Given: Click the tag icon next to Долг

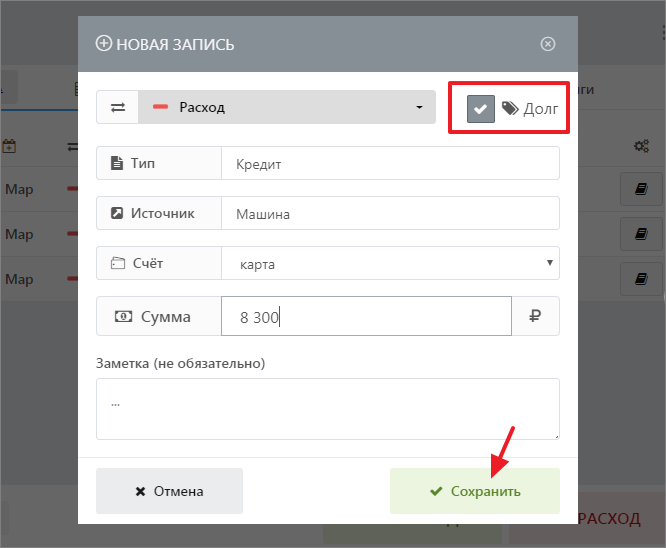Looking at the screenshot, I should [510, 108].
